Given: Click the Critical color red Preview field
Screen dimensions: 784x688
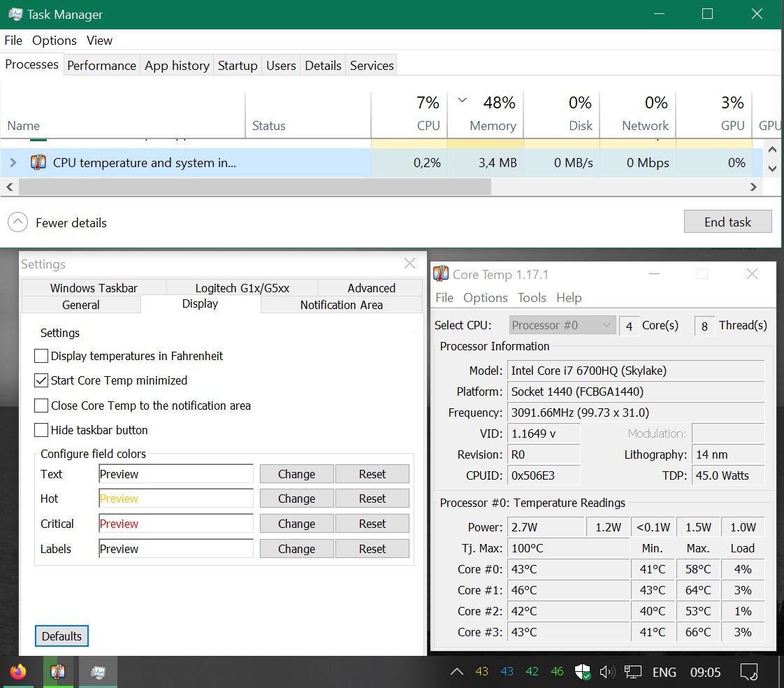Looking at the screenshot, I should pyautogui.click(x=176, y=524).
